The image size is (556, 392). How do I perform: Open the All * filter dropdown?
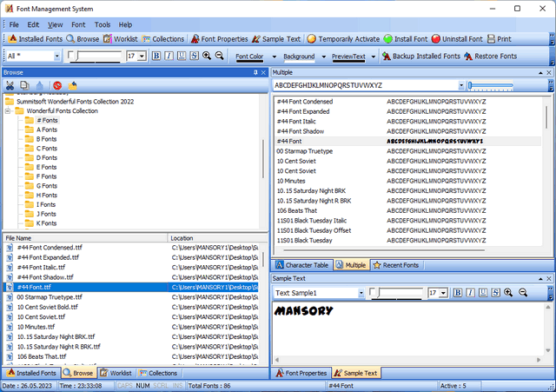(x=56, y=56)
